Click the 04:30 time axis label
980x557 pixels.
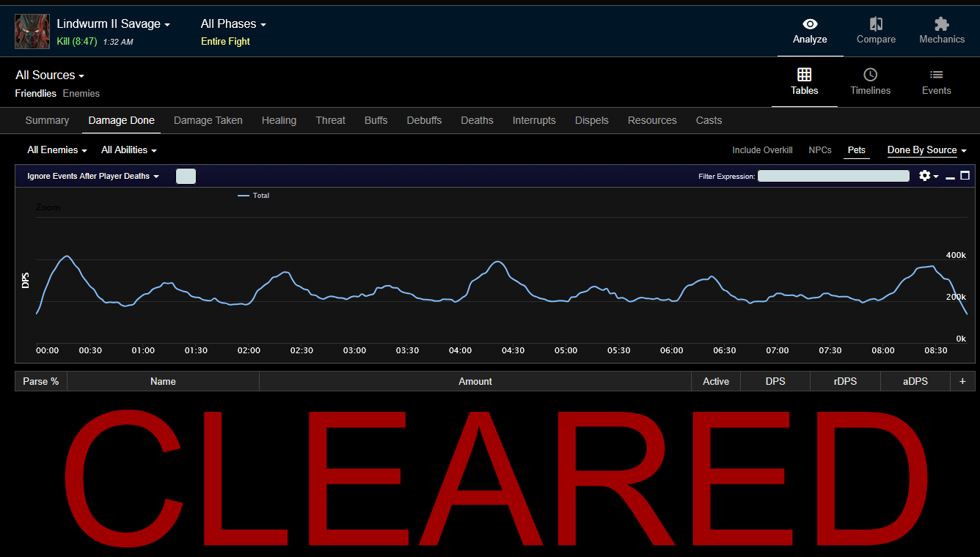pyautogui.click(x=513, y=350)
